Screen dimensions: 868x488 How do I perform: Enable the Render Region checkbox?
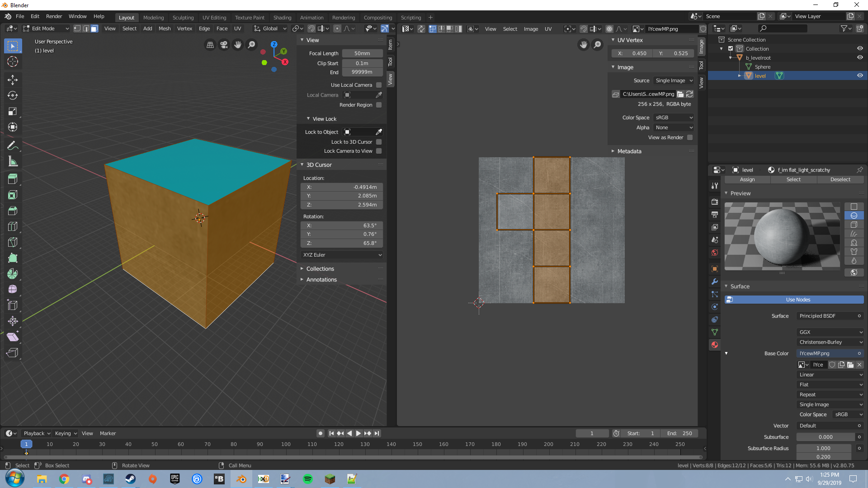tap(379, 105)
